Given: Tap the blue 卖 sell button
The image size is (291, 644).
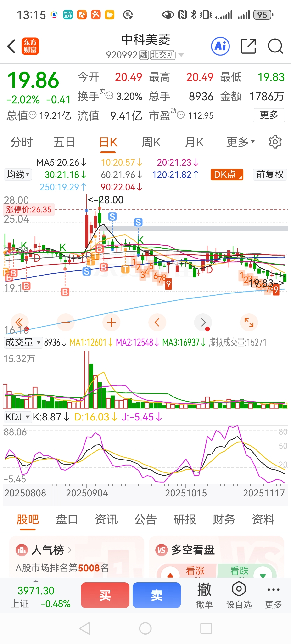Looking at the screenshot, I should [157, 595].
